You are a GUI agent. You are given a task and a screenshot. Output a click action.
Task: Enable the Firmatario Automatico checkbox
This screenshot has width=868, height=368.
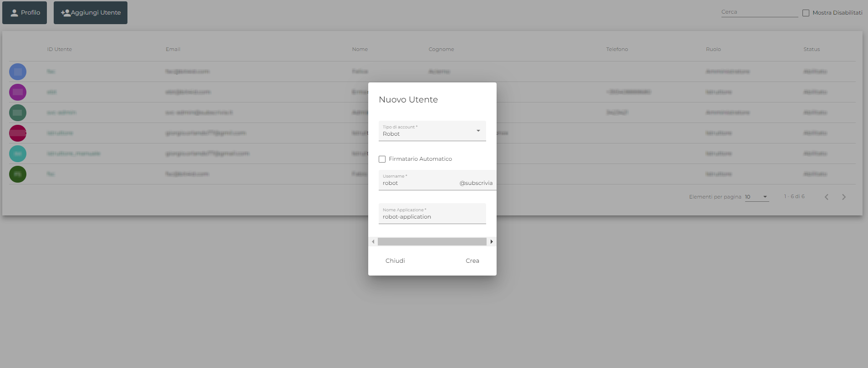click(382, 159)
